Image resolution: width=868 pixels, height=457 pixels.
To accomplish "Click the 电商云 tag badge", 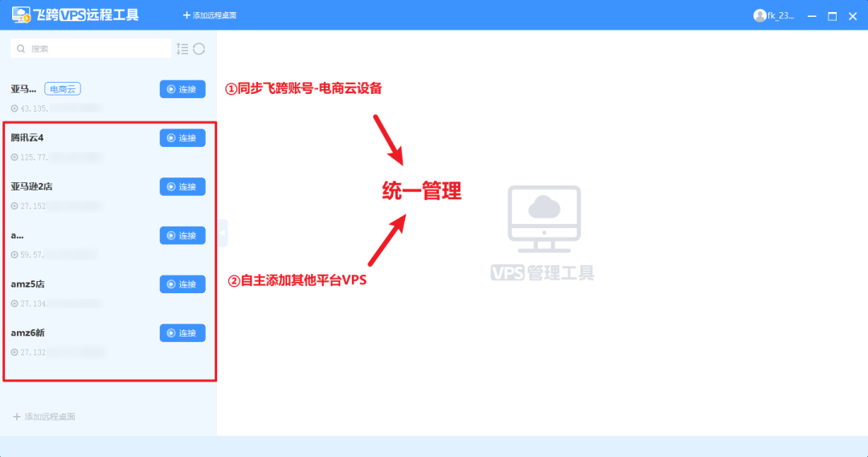I will [x=63, y=89].
